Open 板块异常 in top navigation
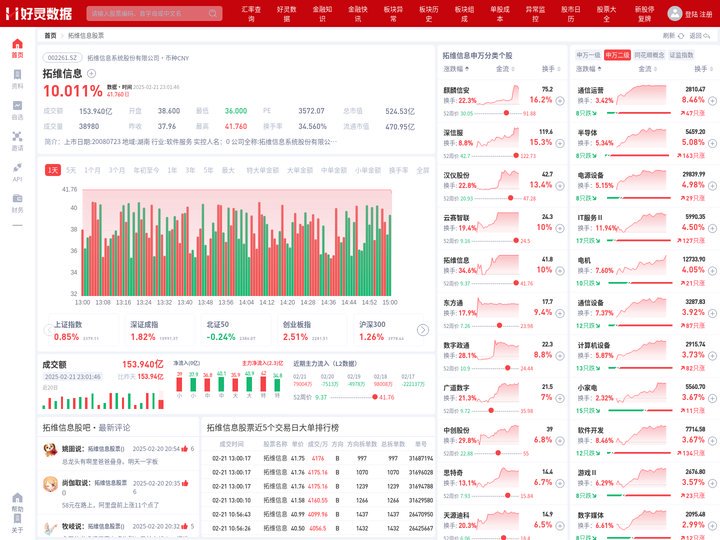The width and height of the screenshot is (720, 540). pos(393,14)
